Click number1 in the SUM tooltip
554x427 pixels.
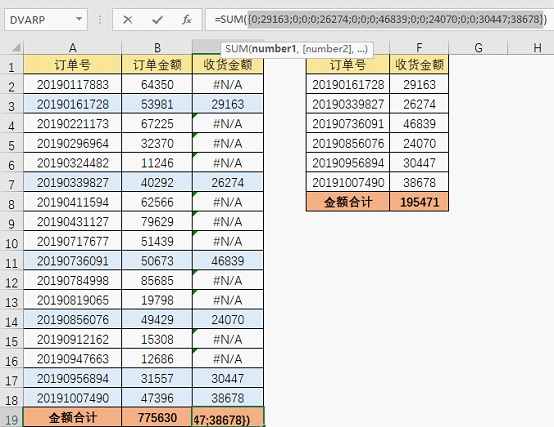click(x=274, y=49)
